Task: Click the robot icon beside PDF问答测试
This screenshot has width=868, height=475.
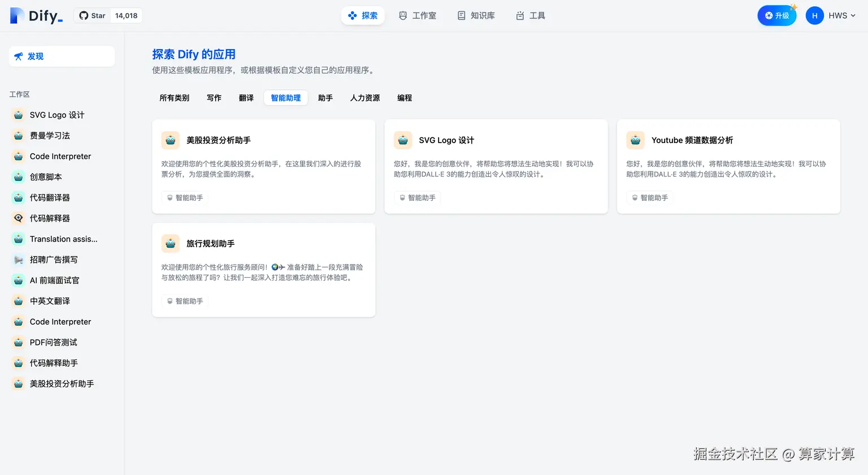Action: [x=18, y=342]
